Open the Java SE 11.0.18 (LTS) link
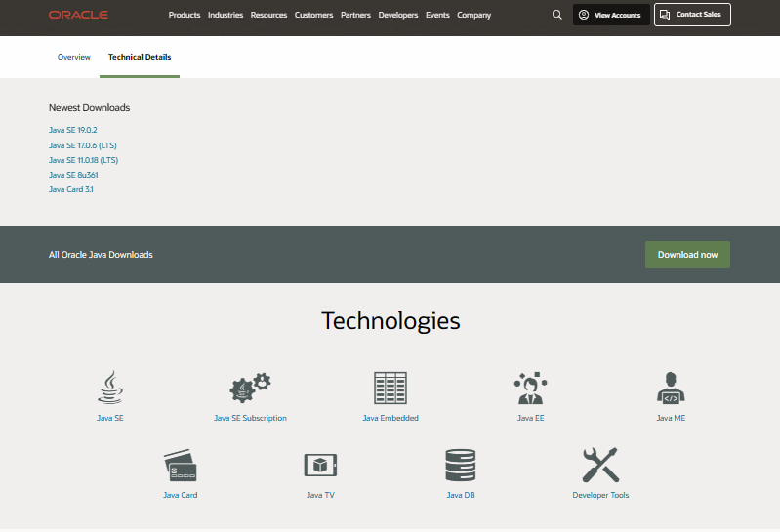Image resolution: width=780 pixels, height=532 pixels. point(84,160)
